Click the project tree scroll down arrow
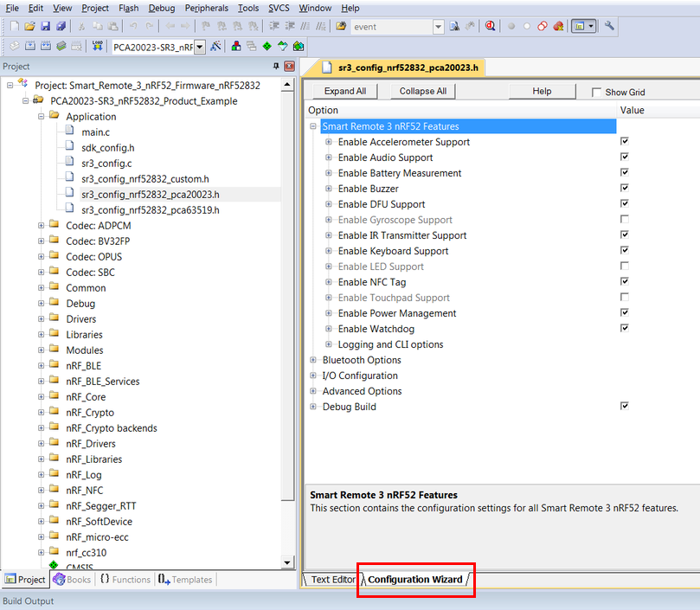 tap(287, 562)
